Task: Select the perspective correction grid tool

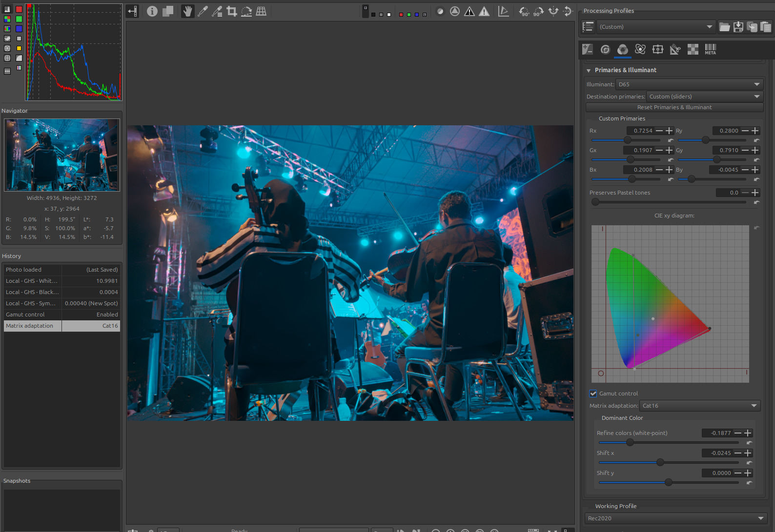Action: [261, 11]
